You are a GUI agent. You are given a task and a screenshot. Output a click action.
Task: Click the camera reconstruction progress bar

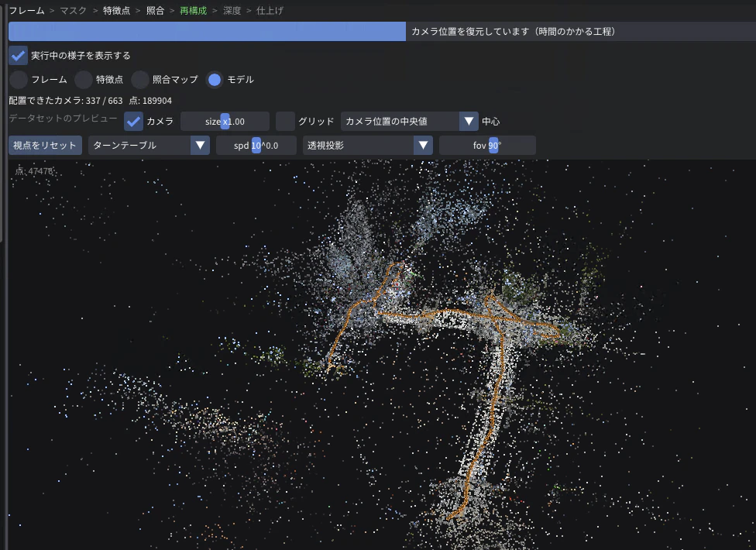pos(383,31)
